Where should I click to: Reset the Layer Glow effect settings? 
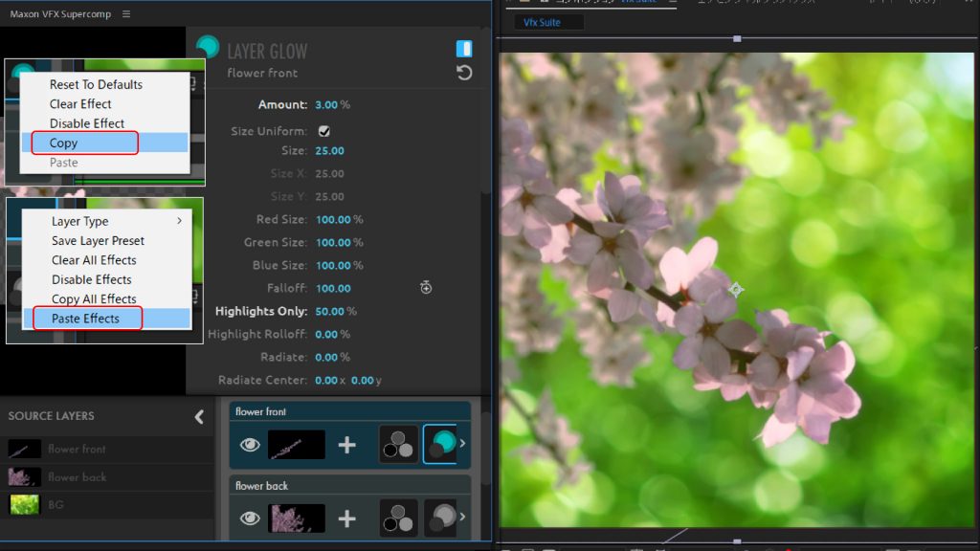[464, 74]
